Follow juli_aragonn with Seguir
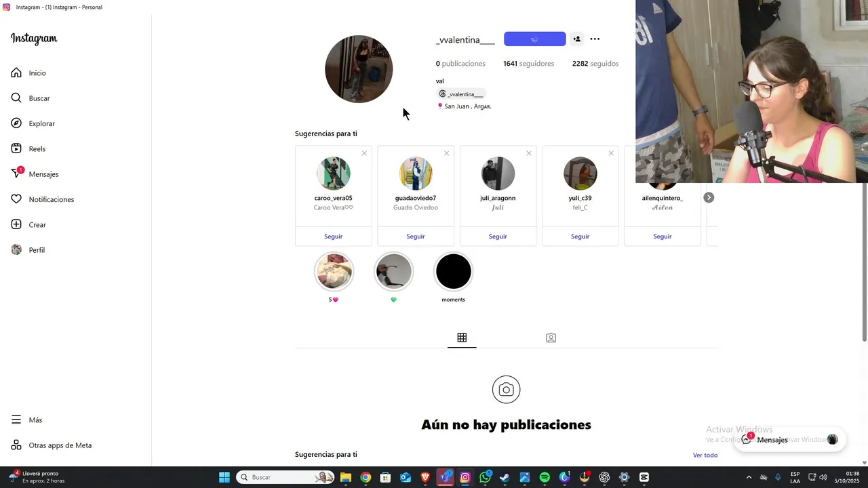The image size is (868, 488). click(x=498, y=237)
